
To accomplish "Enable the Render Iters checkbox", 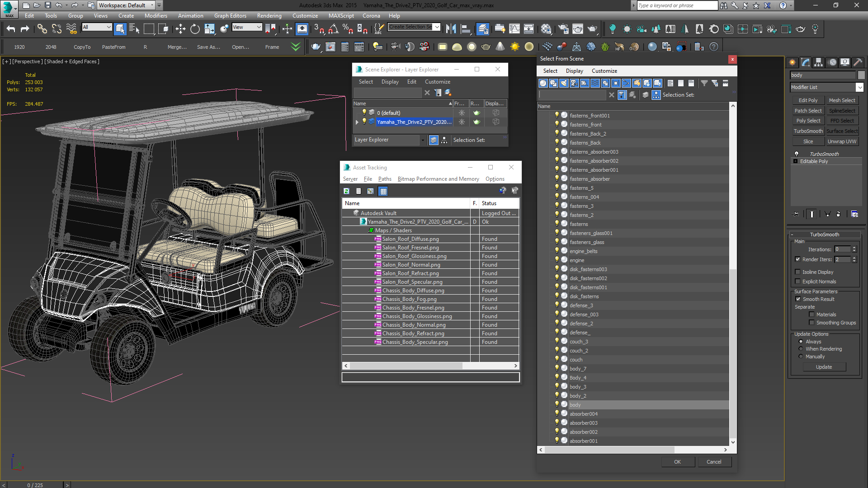I will click(x=798, y=259).
